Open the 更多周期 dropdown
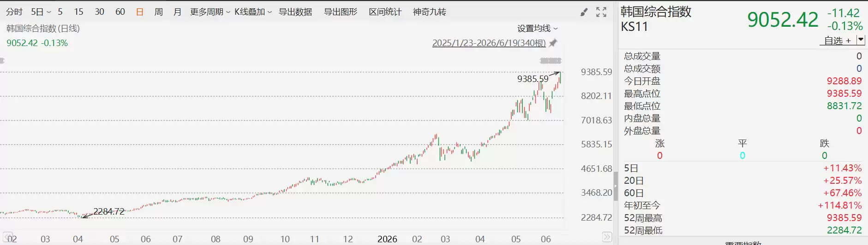This screenshot has width=868, height=245. click(210, 12)
